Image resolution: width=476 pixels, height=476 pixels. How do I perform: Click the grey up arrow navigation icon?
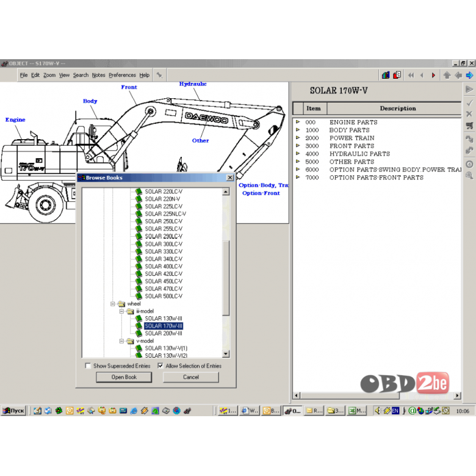(447, 75)
